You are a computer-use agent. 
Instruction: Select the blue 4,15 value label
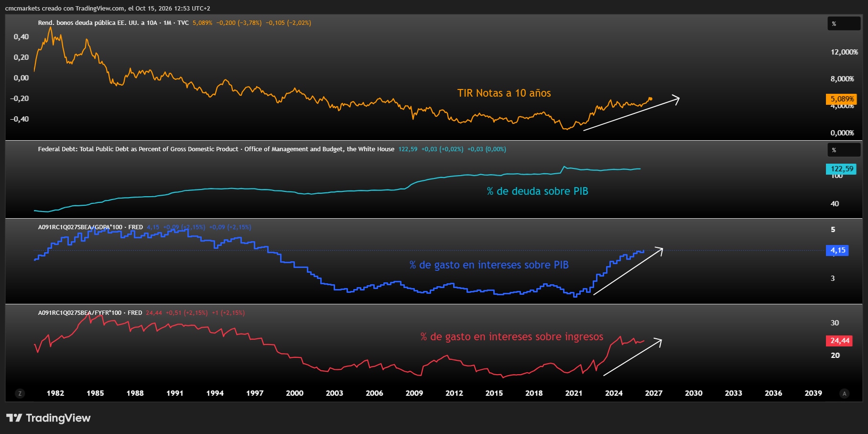pos(837,250)
